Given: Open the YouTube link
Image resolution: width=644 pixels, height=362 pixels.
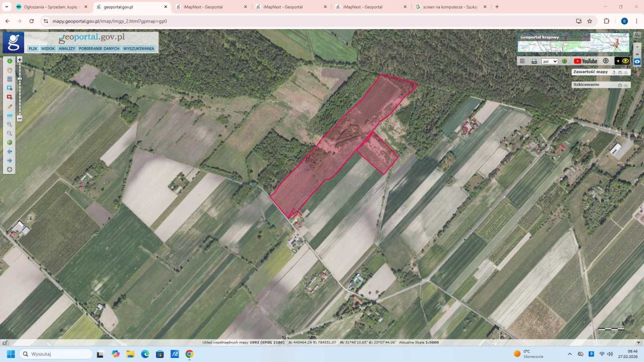Looking at the screenshot, I should (585, 61).
